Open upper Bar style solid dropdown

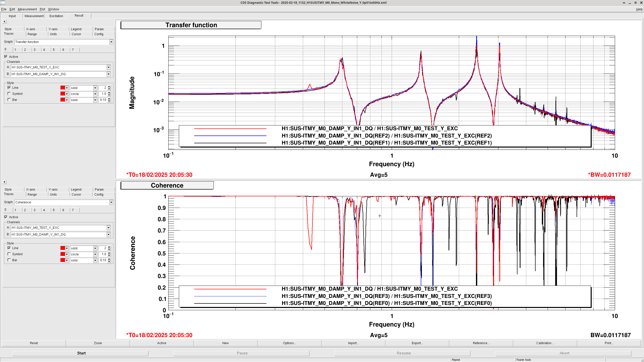95,100
